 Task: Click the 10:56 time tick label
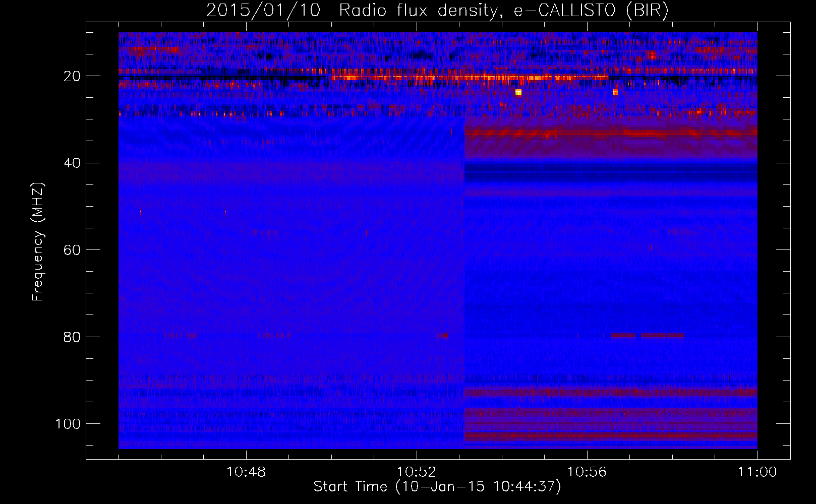(587, 472)
